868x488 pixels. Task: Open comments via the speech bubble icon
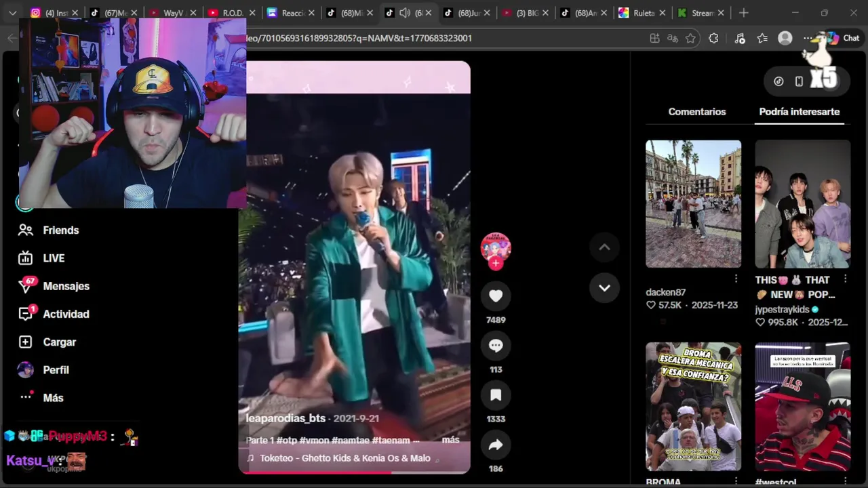pos(496,346)
